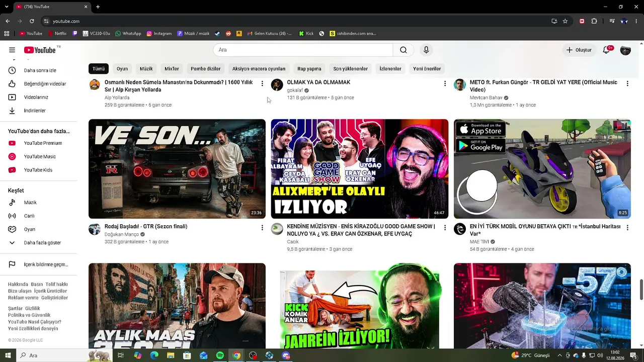Open the Chrome tab search dropdown
Image resolution: width=644 pixels, height=362 pixels.
pos(7,7)
